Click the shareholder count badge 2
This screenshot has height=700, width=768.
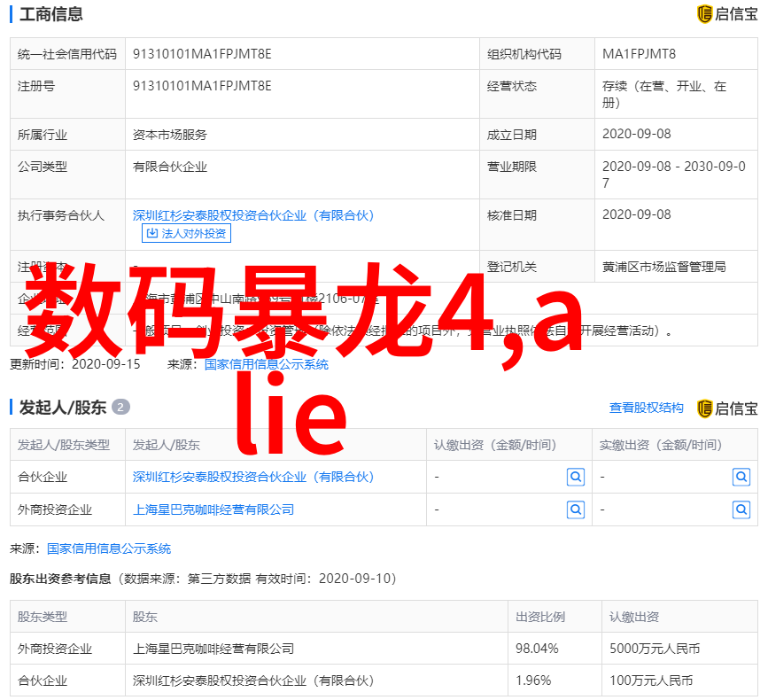coord(120,407)
